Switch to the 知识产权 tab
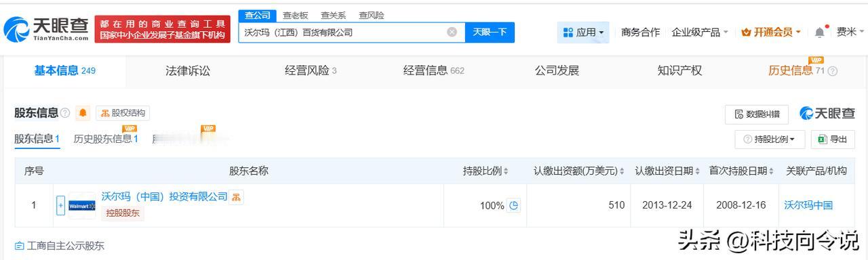868x260 pixels. click(x=679, y=70)
